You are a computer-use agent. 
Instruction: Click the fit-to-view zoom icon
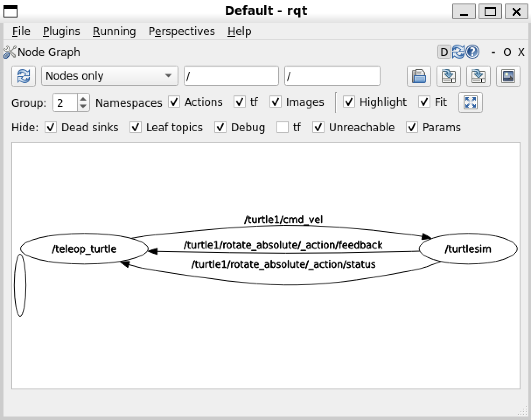click(470, 102)
